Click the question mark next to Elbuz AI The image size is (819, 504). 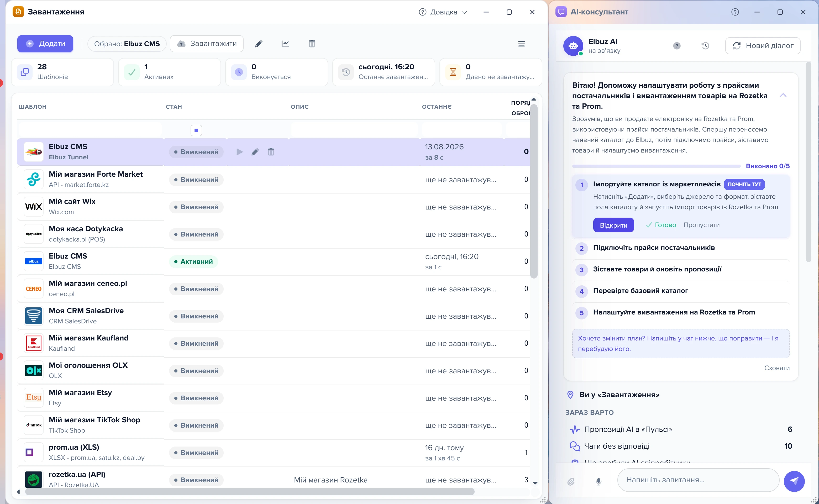[x=677, y=46]
